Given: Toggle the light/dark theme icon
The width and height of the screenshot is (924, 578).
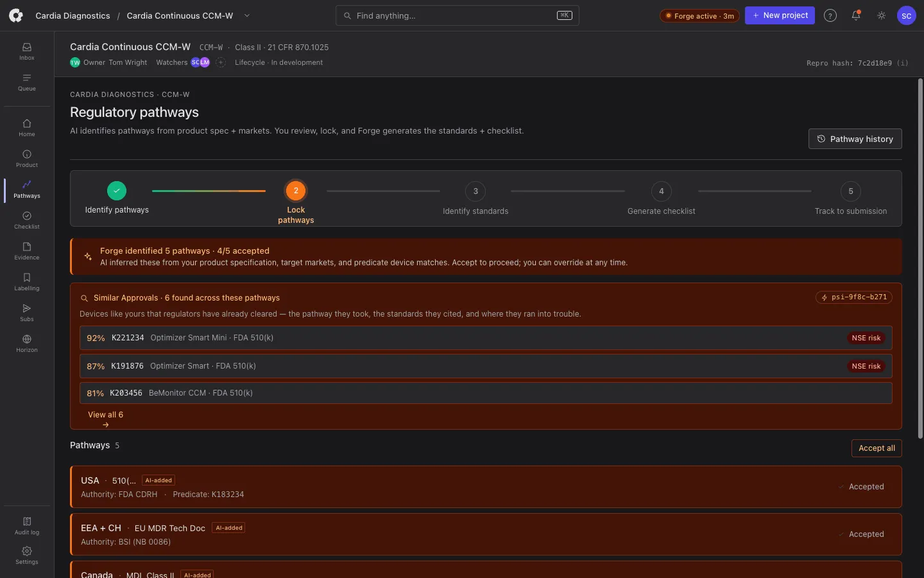Looking at the screenshot, I should pos(882,15).
